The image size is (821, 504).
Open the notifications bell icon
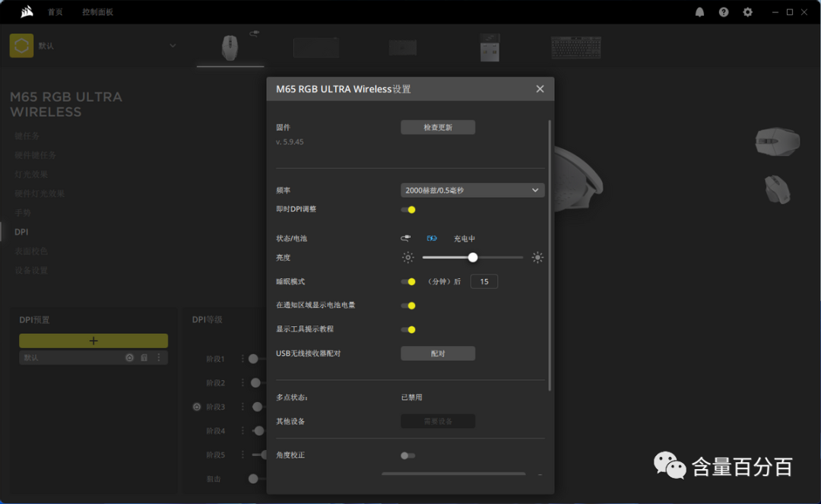[x=699, y=12]
